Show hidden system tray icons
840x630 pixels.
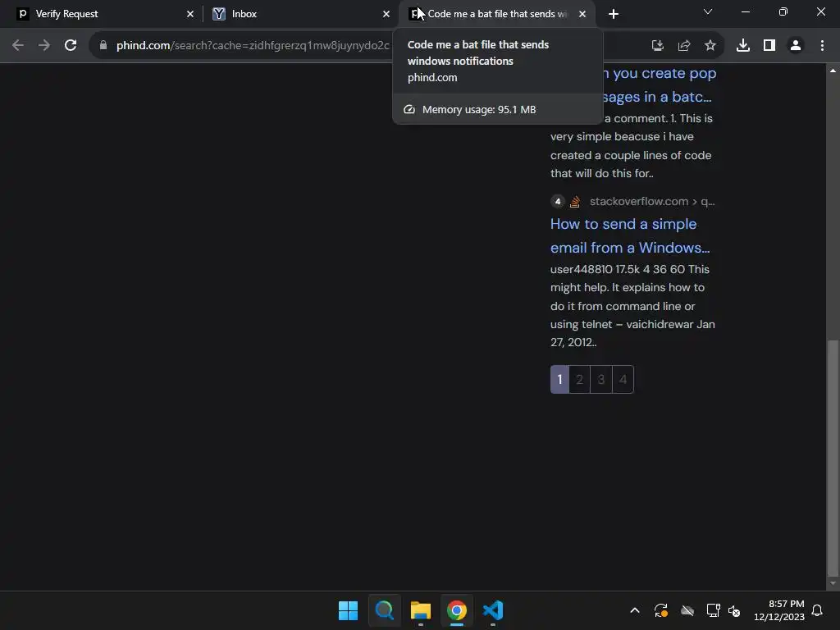point(635,610)
